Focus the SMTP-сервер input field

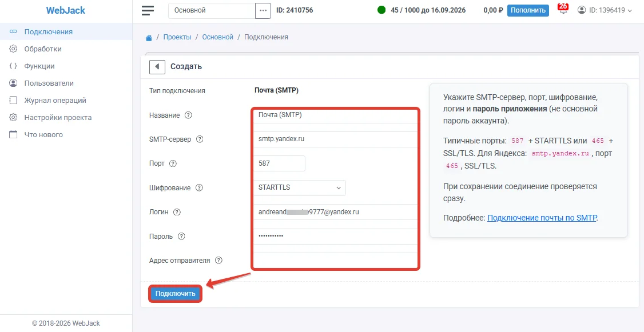coord(336,139)
